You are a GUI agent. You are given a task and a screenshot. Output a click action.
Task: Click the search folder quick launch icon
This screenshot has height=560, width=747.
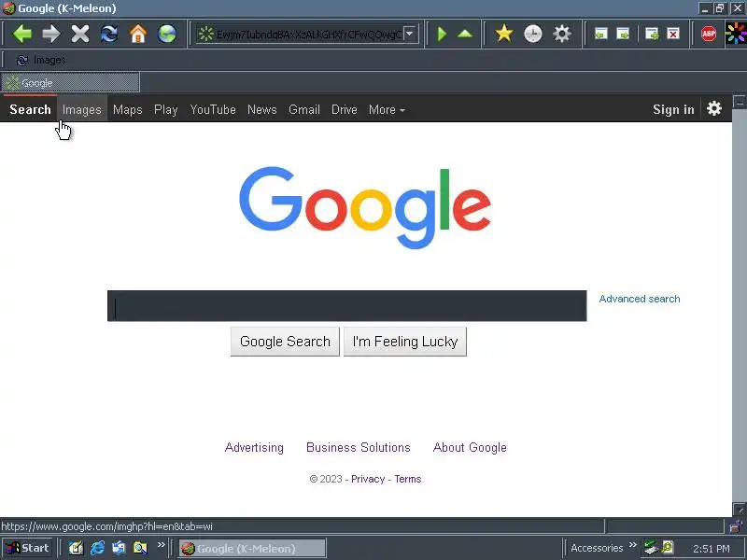coord(141,548)
